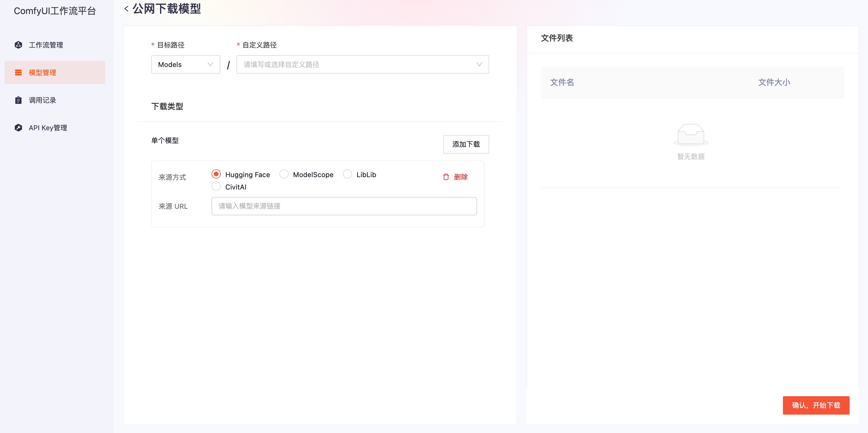The height and width of the screenshot is (433, 868).
Task: Open the Models target path dropdown
Action: click(x=185, y=64)
